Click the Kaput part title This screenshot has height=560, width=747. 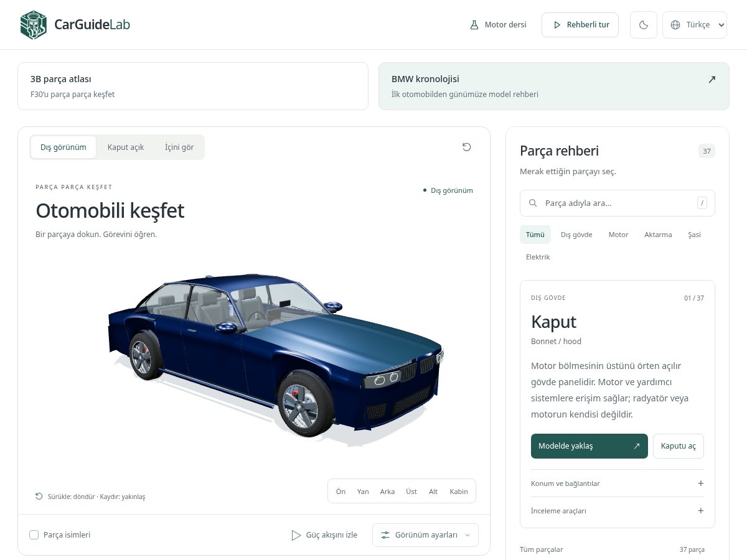click(x=553, y=322)
